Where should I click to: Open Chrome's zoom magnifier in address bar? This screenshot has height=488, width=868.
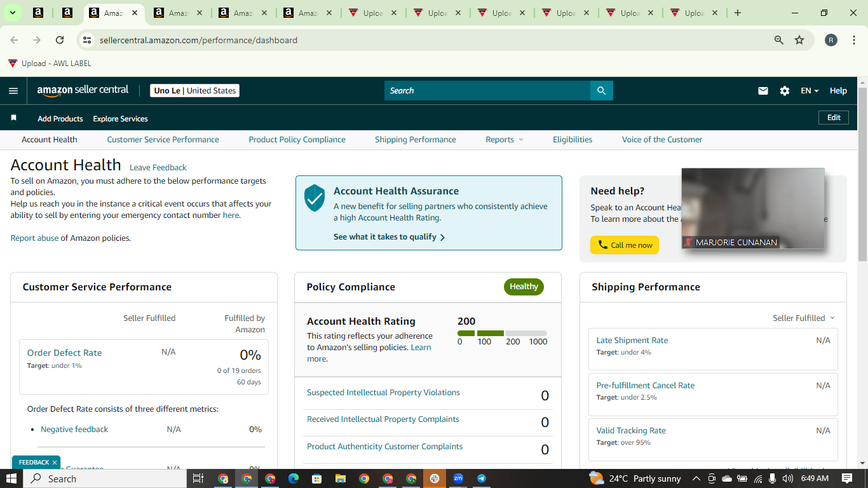pos(778,40)
